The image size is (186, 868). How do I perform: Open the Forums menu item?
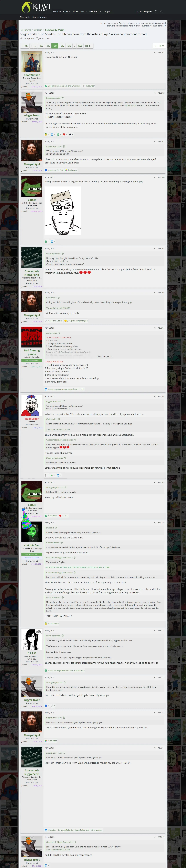tap(57, 11)
